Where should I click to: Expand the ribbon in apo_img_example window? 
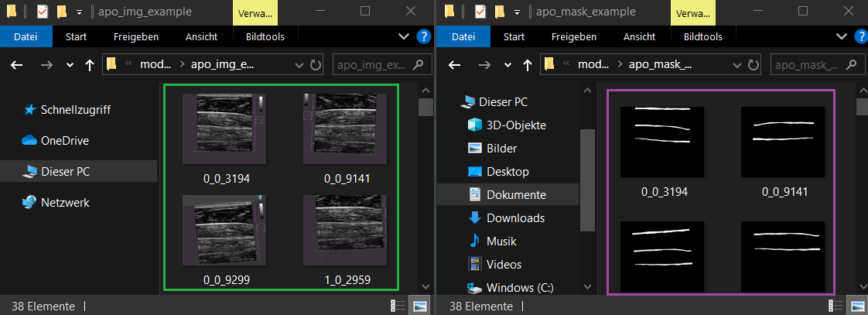click(x=403, y=36)
